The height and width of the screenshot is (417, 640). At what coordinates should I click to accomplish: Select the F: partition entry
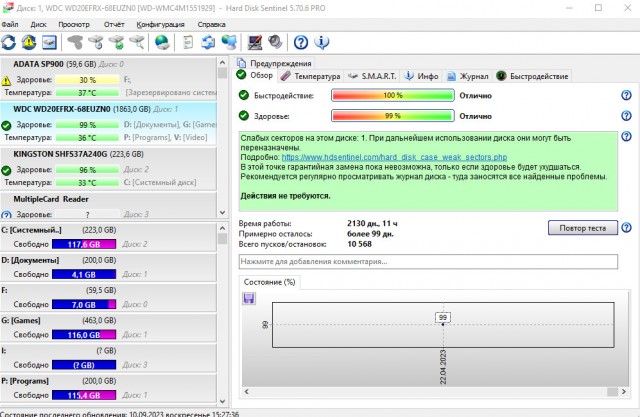pyautogui.click(x=108, y=297)
